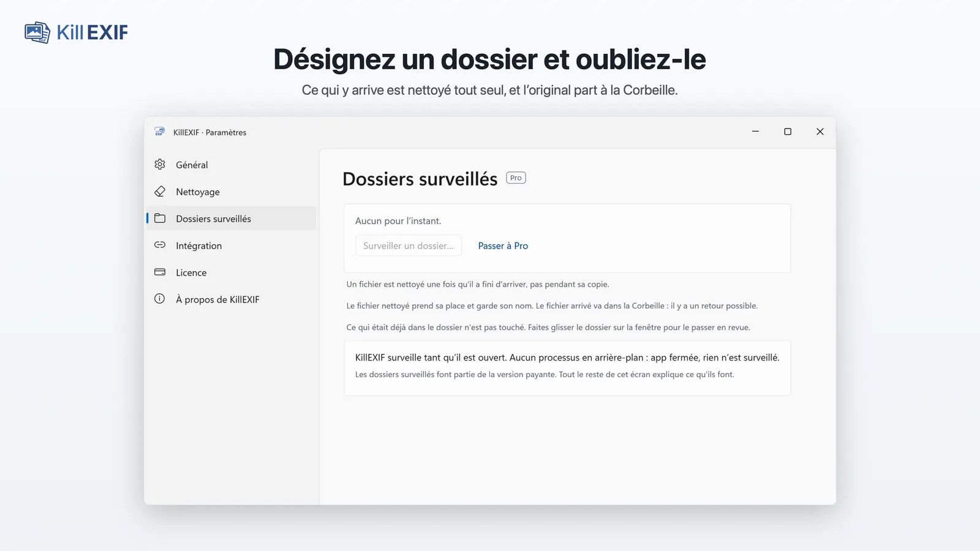
Task: Click the À propos info icon
Action: point(160,299)
